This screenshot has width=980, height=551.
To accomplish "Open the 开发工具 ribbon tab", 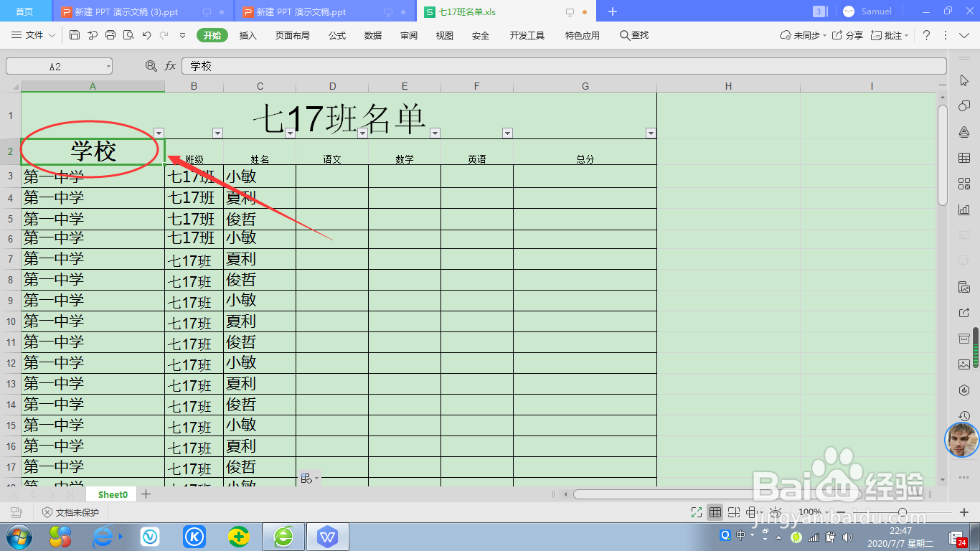I will tap(527, 35).
